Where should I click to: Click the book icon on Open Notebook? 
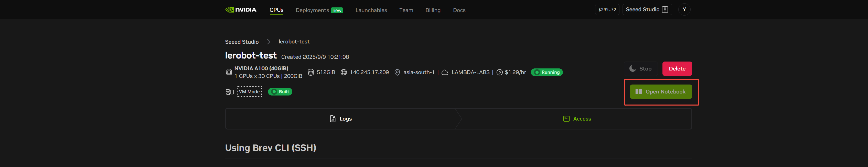point(638,92)
